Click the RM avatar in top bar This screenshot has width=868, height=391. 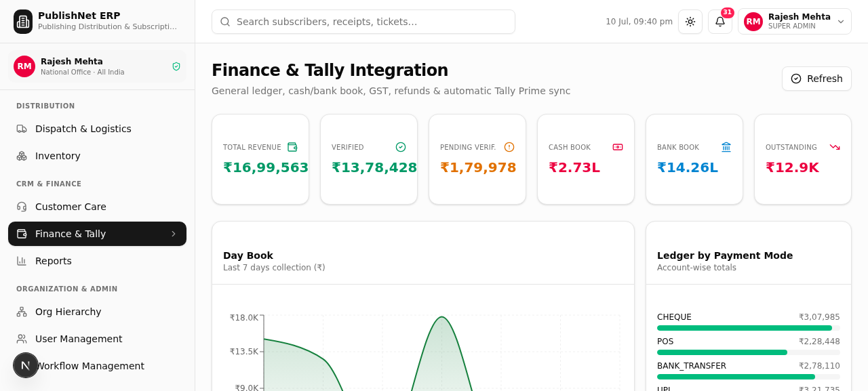753,22
